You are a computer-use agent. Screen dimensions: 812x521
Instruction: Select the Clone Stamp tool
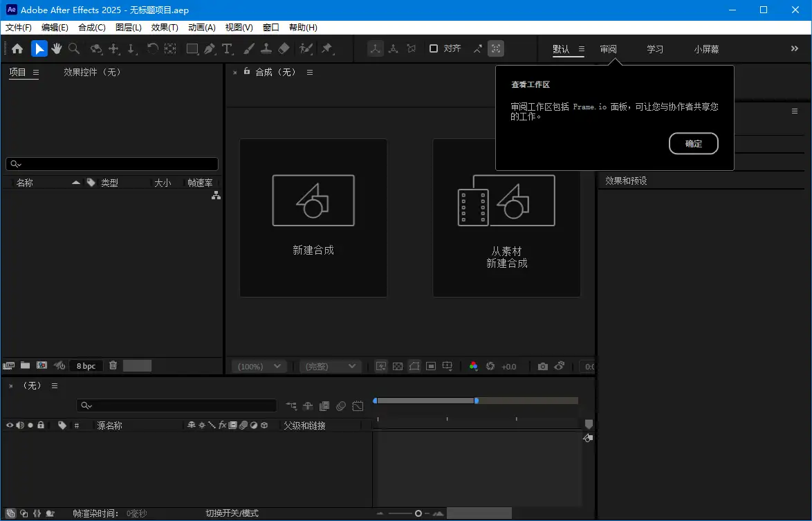click(x=266, y=48)
